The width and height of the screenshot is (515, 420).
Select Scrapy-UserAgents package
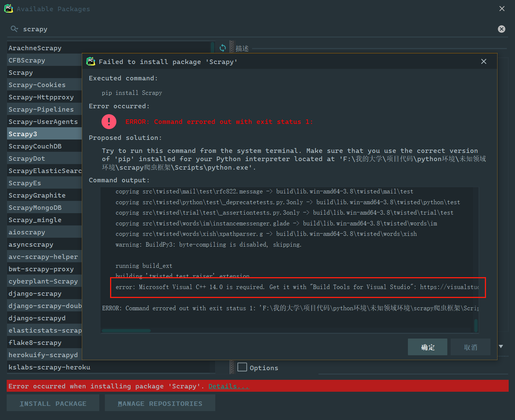tap(45, 122)
